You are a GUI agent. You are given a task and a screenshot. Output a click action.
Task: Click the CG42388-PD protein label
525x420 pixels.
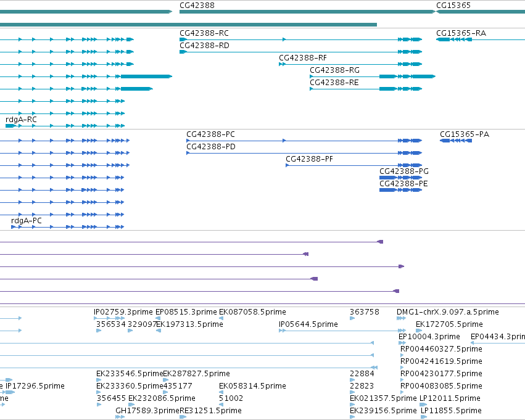[x=211, y=147]
